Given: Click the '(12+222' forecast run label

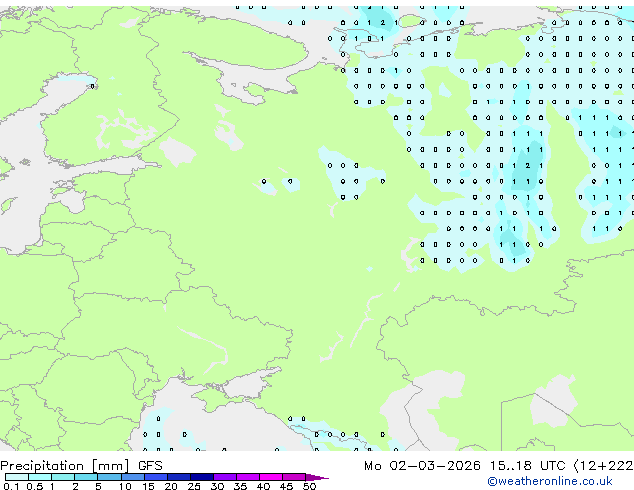Looking at the screenshot, I should 604,466.
